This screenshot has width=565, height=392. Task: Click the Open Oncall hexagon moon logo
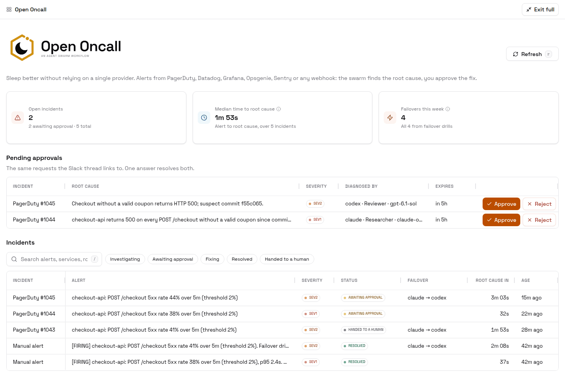click(22, 47)
